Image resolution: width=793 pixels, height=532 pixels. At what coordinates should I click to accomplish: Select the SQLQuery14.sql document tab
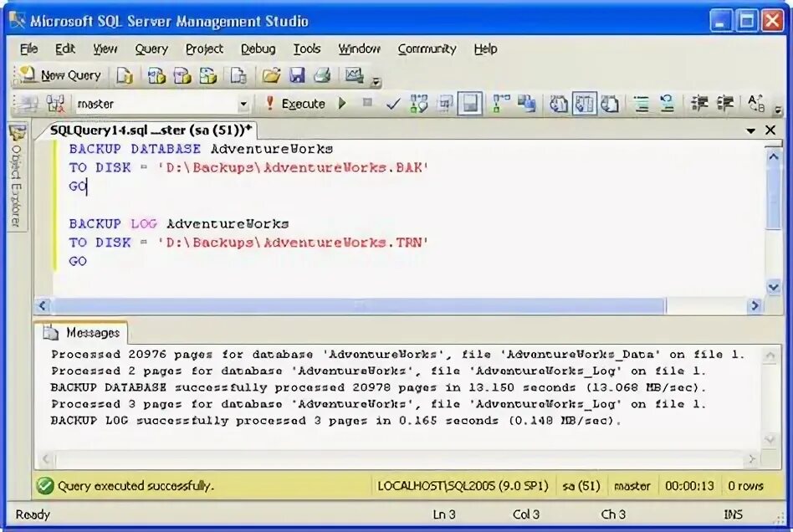(151, 130)
